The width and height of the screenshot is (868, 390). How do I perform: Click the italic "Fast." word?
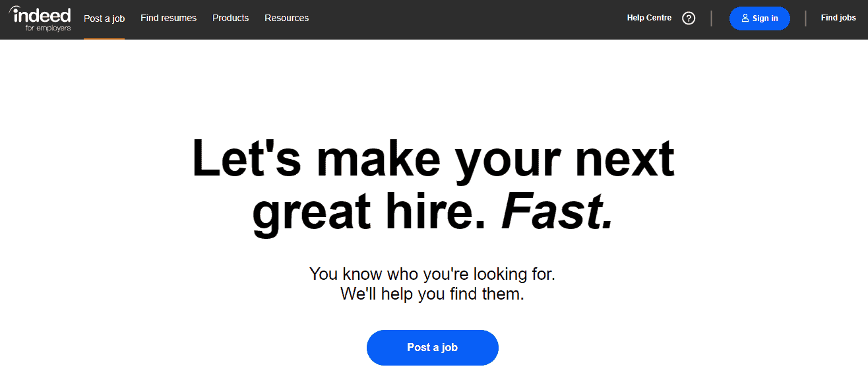point(557,212)
